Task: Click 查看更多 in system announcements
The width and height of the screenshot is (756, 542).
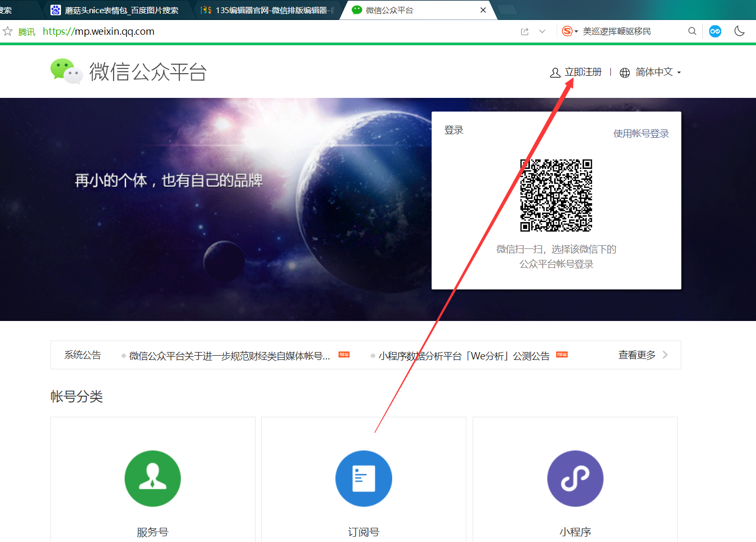Action: tap(636, 355)
